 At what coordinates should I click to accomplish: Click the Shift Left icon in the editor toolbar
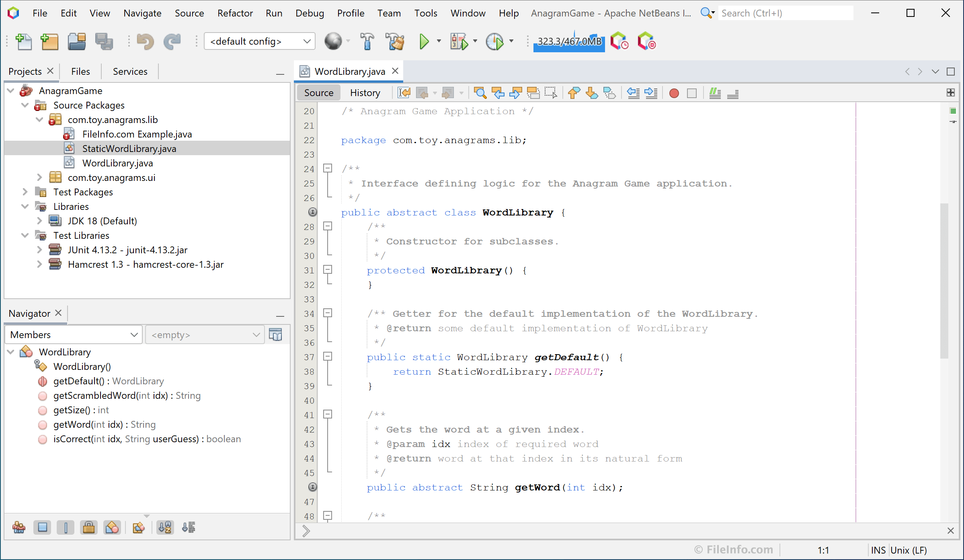633,93
